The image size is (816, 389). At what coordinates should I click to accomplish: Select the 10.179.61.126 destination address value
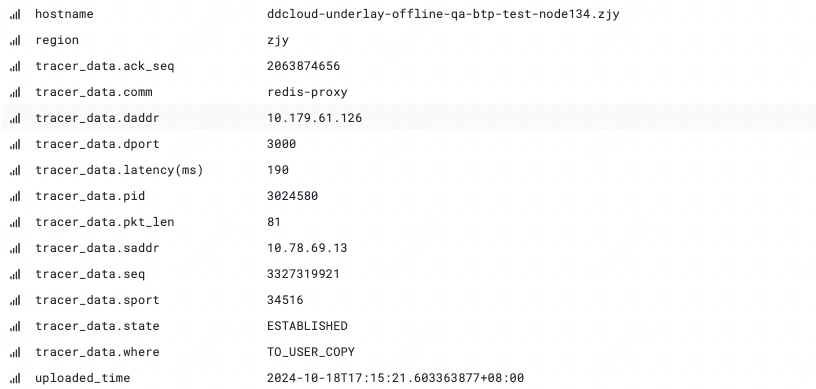pos(314,118)
